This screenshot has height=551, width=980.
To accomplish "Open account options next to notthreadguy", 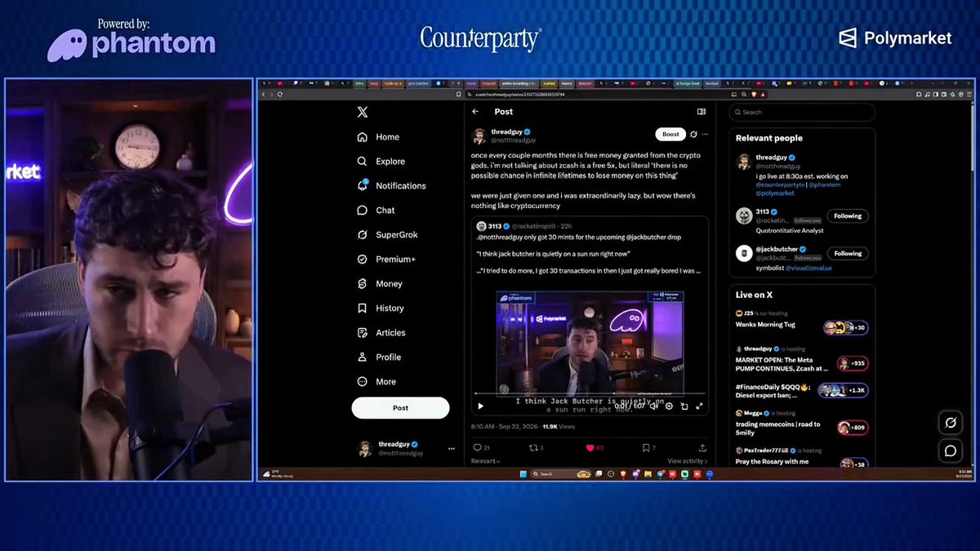I will click(x=451, y=449).
